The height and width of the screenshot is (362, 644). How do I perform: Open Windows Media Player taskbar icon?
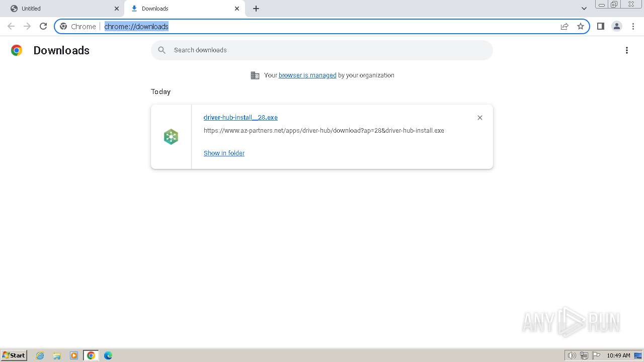(x=74, y=355)
